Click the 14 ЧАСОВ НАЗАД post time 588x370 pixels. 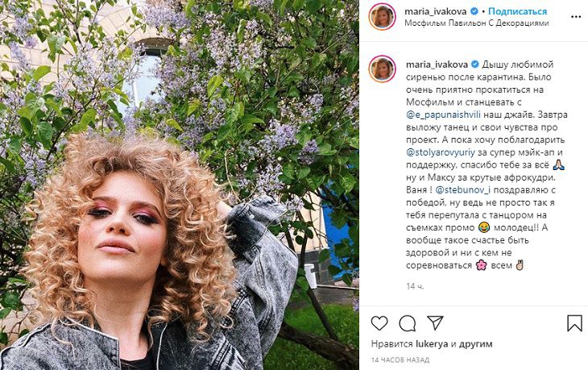click(400, 360)
